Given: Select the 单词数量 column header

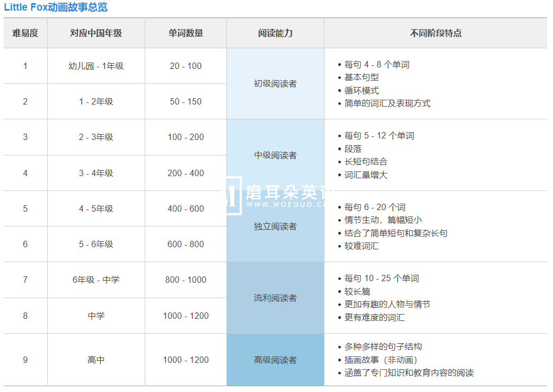Looking at the screenshot, I should [x=186, y=33].
